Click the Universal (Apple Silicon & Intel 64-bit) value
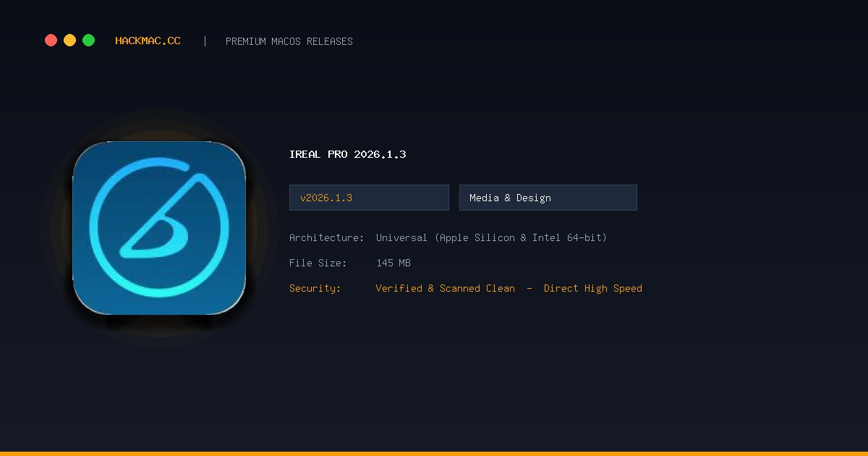The height and width of the screenshot is (456, 868). (491, 237)
